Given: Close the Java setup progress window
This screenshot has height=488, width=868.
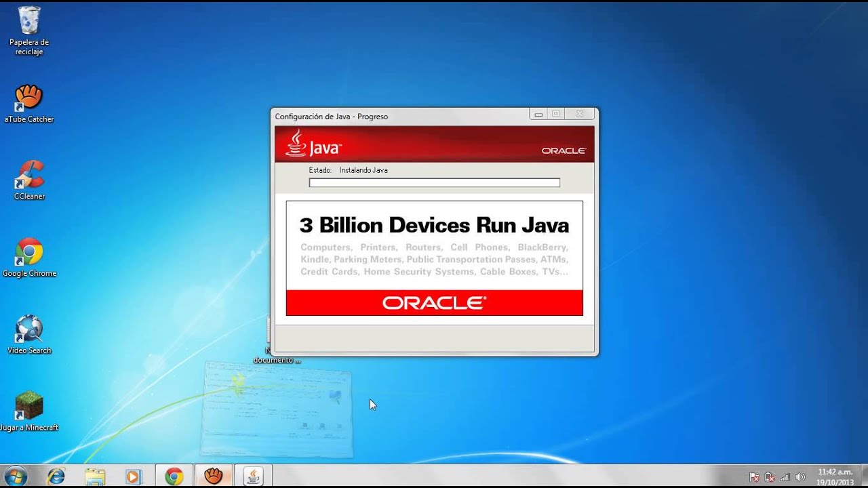Looking at the screenshot, I should pyautogui.click(x=579, y=115).
